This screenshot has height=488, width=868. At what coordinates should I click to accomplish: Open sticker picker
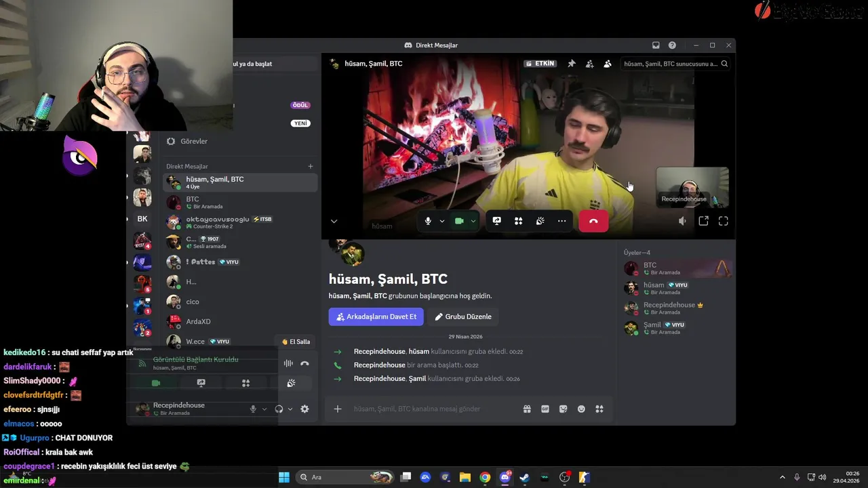(563, 409)
